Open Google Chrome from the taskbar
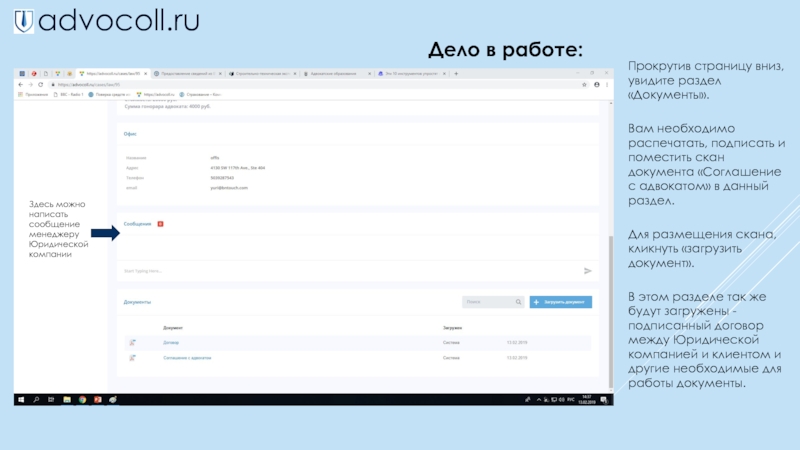The width and height of the screenshot is (800, 450). pos(82,400)
